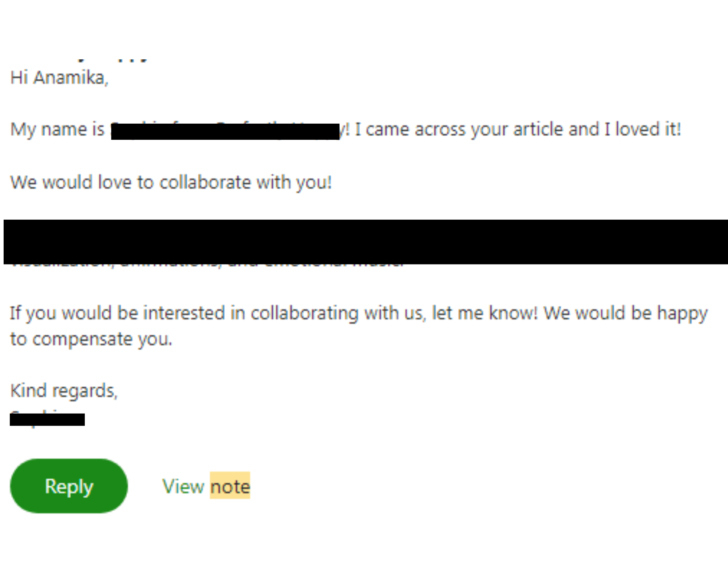Click the redacted bar after "My name is"
This screenshot has width=728, height=582.
click(225, 131)
